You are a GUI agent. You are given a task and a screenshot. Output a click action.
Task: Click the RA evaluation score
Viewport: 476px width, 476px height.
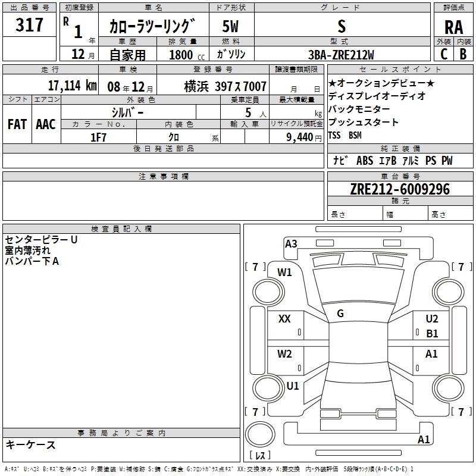(453, 27)
